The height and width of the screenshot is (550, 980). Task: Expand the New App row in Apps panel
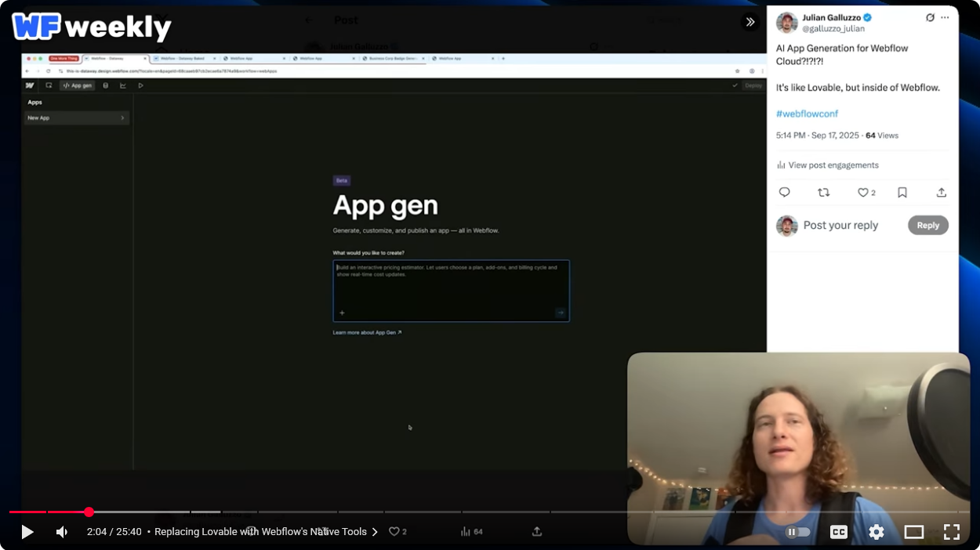pos(76,118)
